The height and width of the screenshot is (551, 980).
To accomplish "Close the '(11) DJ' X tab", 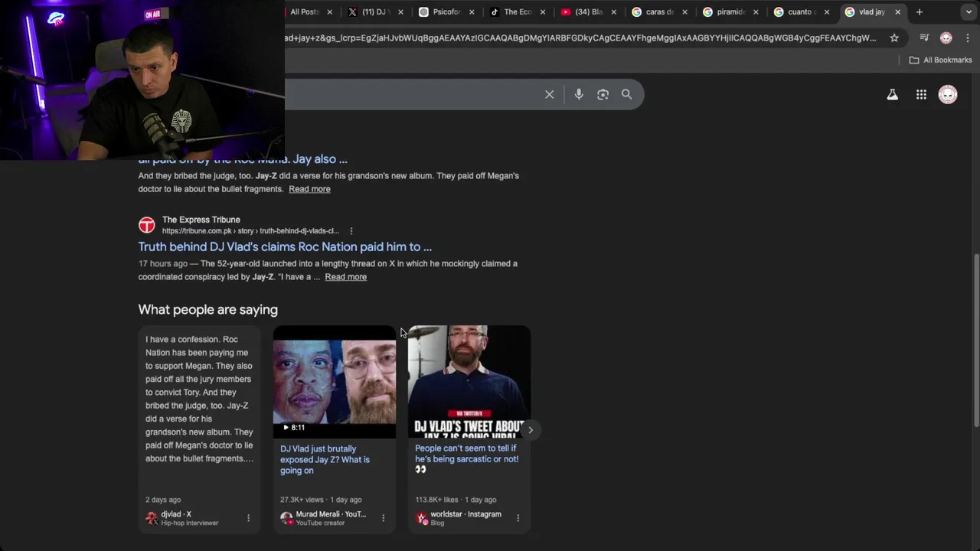I will (x=400, y=11).
